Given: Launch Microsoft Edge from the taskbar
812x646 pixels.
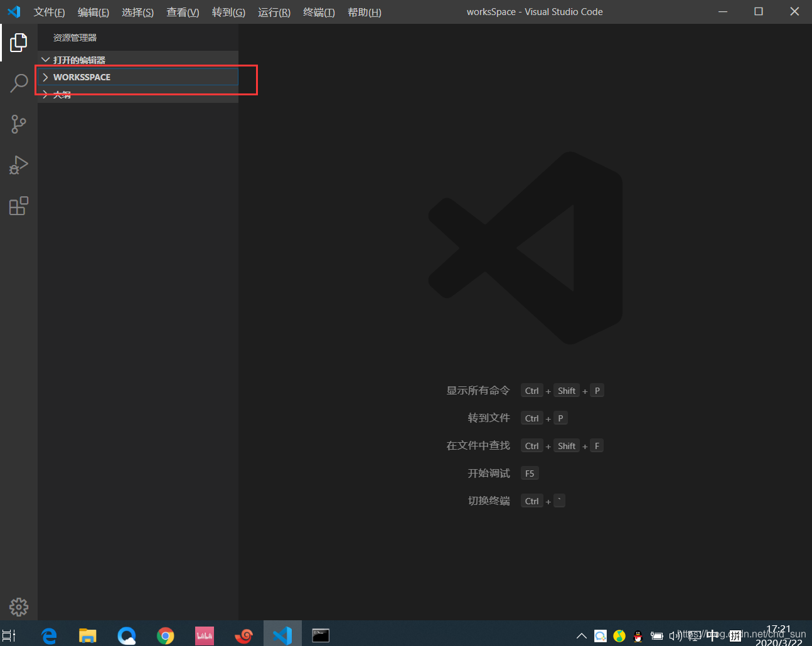Looking at the screenshot, I should click(49, 635).
